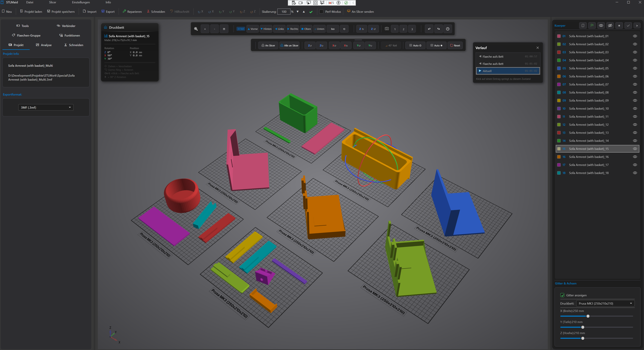The width and height of the screenshot is (644, 350).
Task: Click the hide-all crossed eye icon in Koerper header
Action: [610, 25]
